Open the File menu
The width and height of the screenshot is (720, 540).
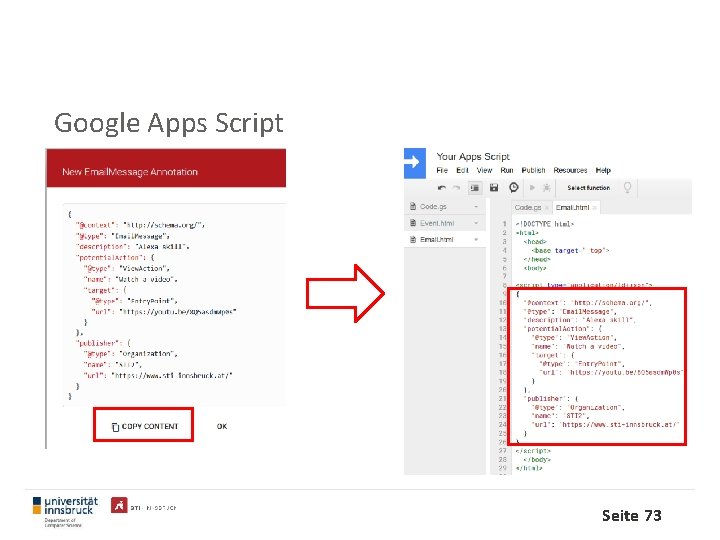442,170
